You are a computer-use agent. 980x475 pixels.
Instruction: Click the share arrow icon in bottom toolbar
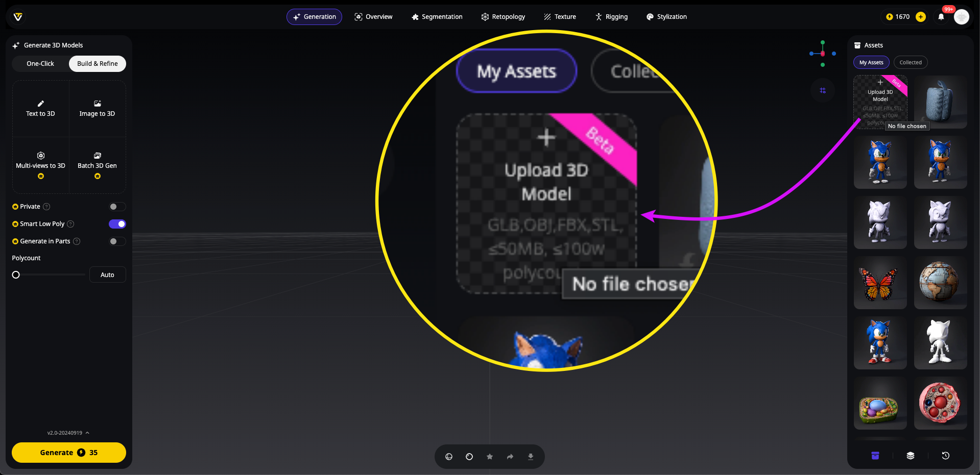(510, 457)
